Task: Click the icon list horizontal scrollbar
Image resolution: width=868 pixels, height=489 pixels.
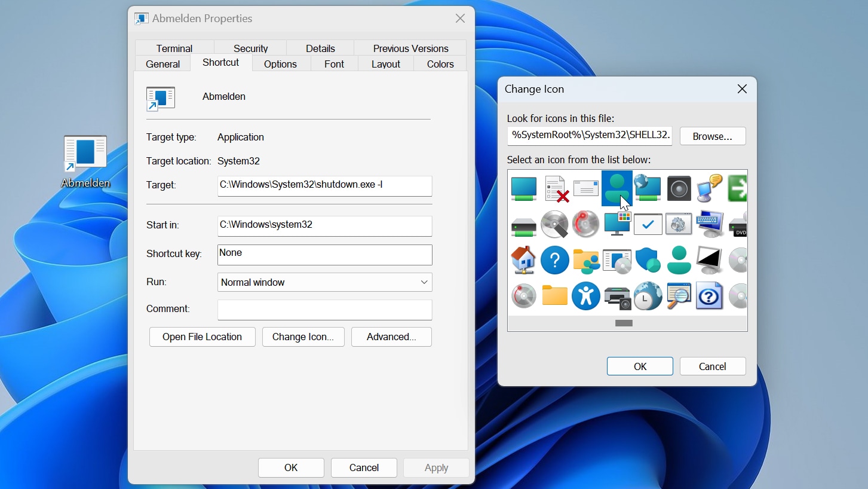Action: pyautogui.click(x=624, y=323)
